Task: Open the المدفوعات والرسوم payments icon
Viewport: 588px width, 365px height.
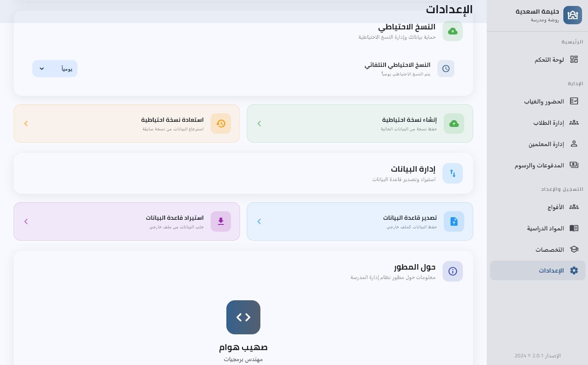Action: click(x=574, y=165)
